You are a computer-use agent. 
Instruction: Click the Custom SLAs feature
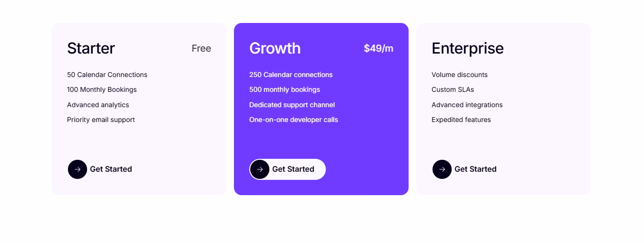tap(453, 89)
